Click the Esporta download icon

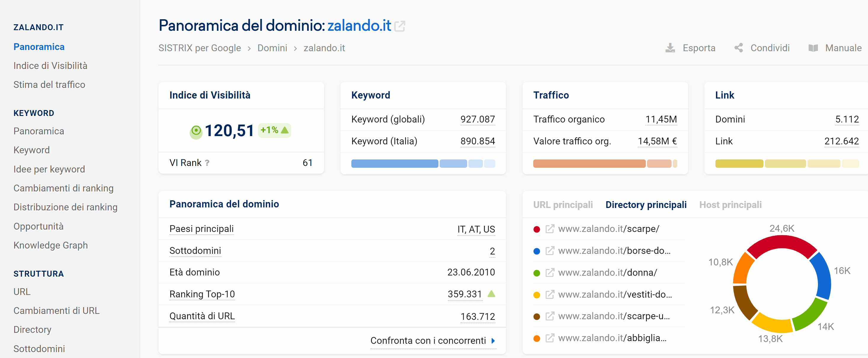(670, 48)
